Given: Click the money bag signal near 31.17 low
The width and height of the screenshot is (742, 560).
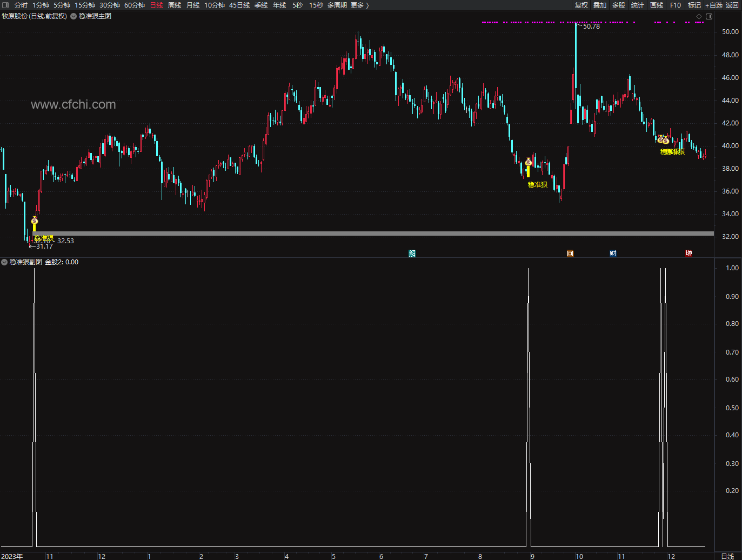Looking at the screenshot, I should pyautogui.click(x=35, y=221).
